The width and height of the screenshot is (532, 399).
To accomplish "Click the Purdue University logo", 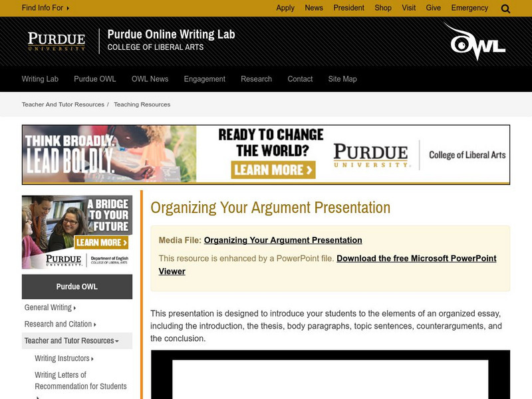I will click(57, 41).
